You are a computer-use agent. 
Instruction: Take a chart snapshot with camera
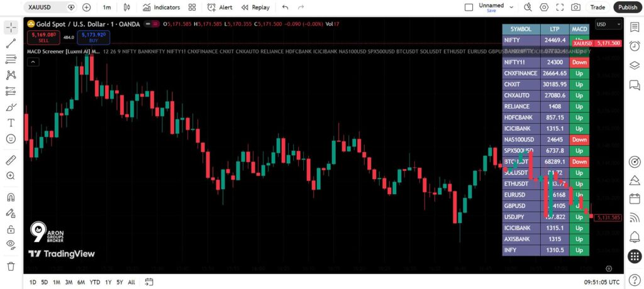point(576,7)
